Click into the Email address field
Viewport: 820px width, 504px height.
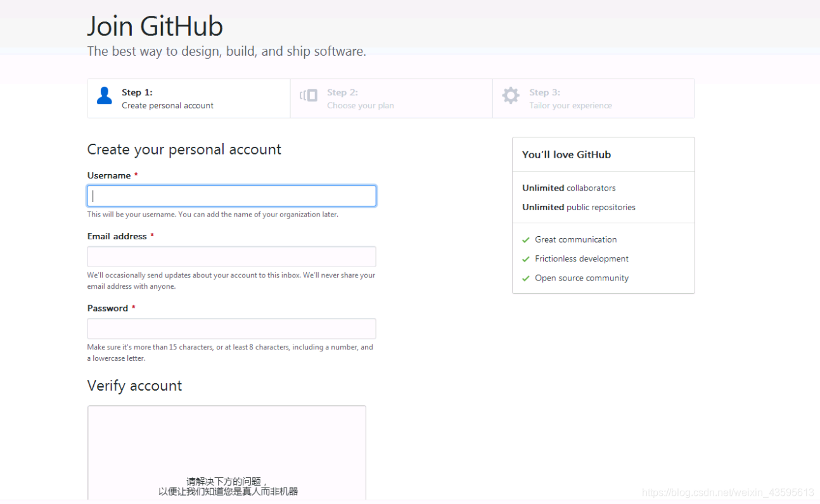pos(231,256)
